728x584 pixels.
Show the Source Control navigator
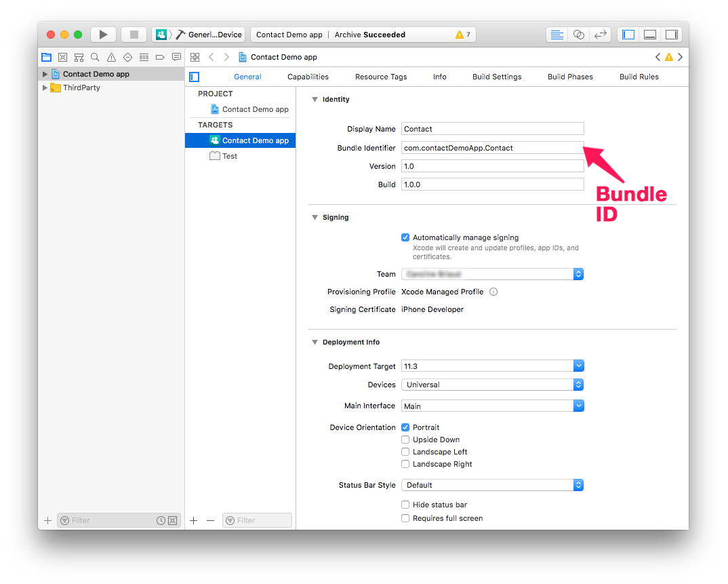tap(62, 57)
